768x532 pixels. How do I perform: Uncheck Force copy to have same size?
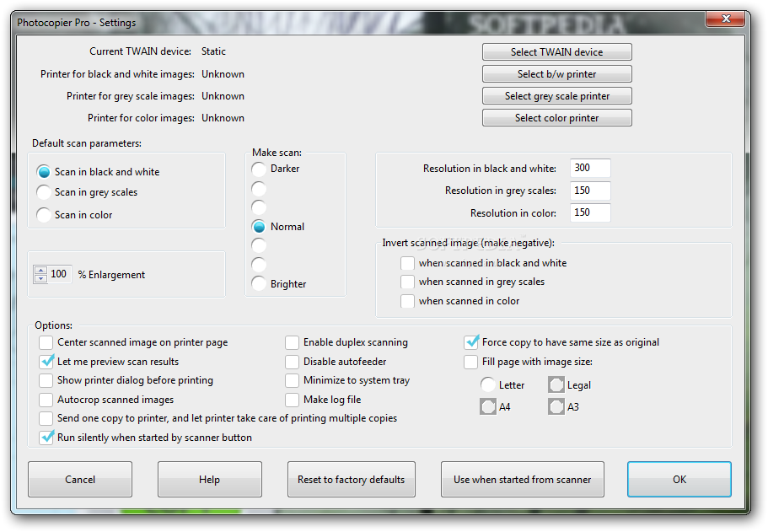(x=470, y=342)
